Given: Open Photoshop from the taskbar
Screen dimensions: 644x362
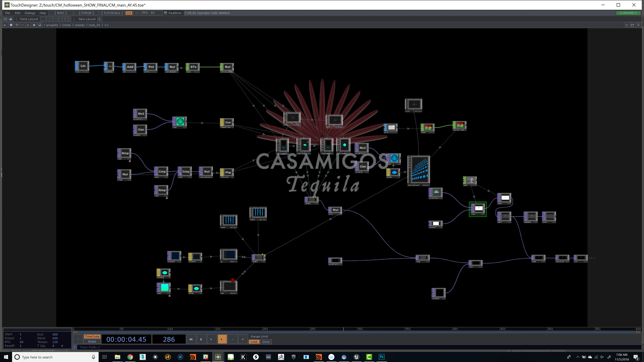Looking at the screenshot, I should point(382,357).
